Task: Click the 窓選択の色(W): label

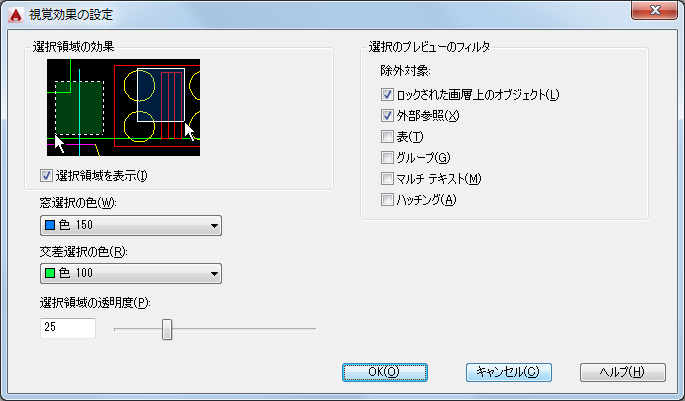Action: tap(78, 203)
